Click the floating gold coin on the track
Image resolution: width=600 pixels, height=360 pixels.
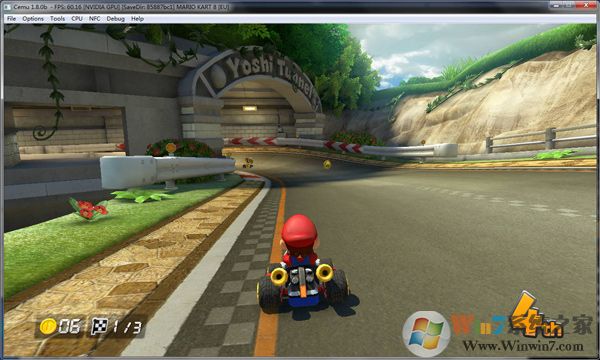(327, 164)
